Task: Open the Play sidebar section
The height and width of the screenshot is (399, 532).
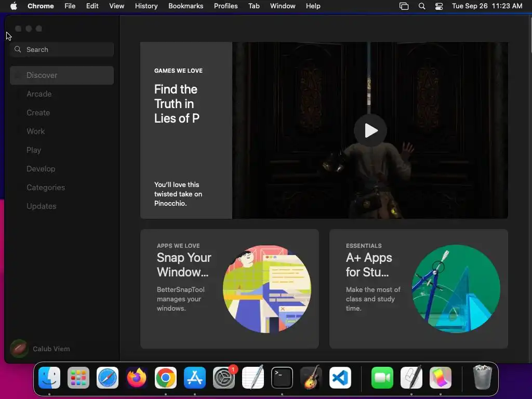Action: coord(62,150)
